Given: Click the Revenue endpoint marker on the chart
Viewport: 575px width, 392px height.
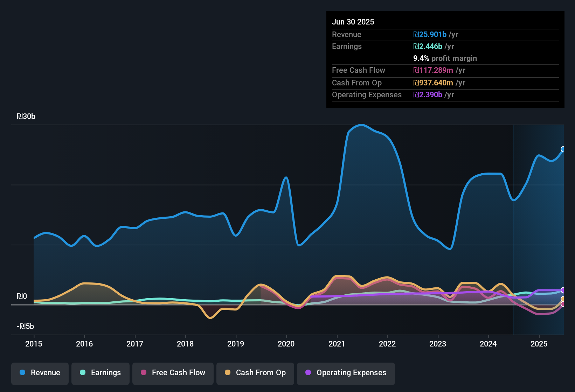Looking at the screenshot, I should (x=563, y=150).
